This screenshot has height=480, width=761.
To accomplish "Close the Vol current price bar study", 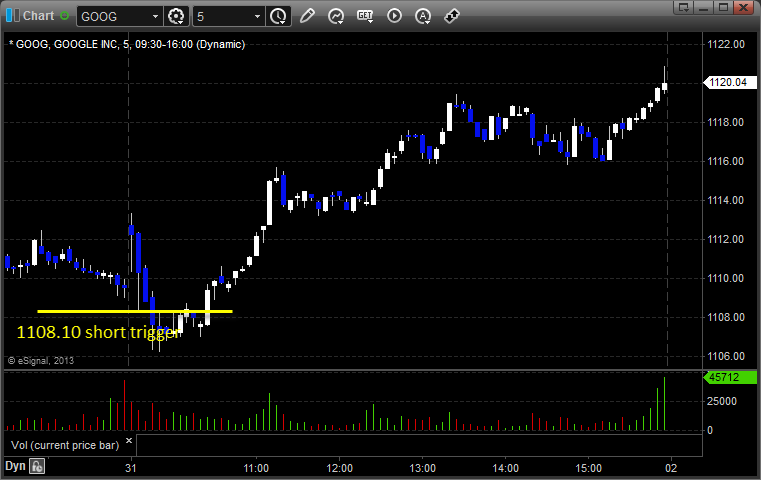I will 129,441.
